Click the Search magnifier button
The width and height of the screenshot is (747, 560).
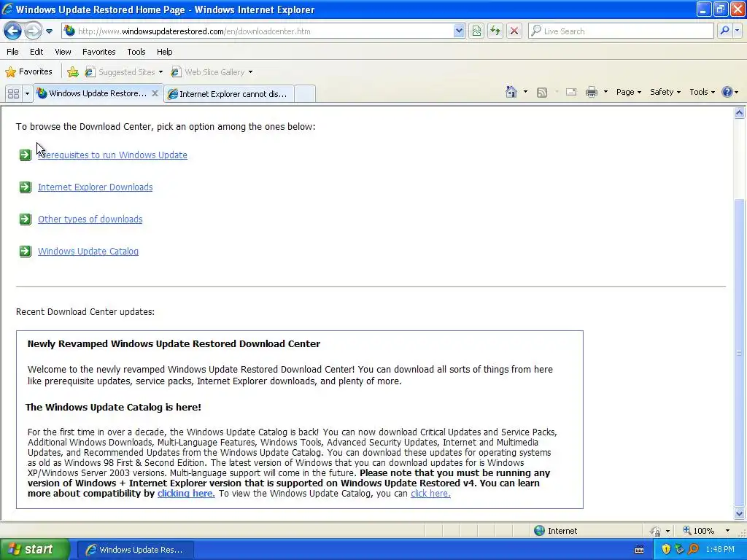coord(724,31)
